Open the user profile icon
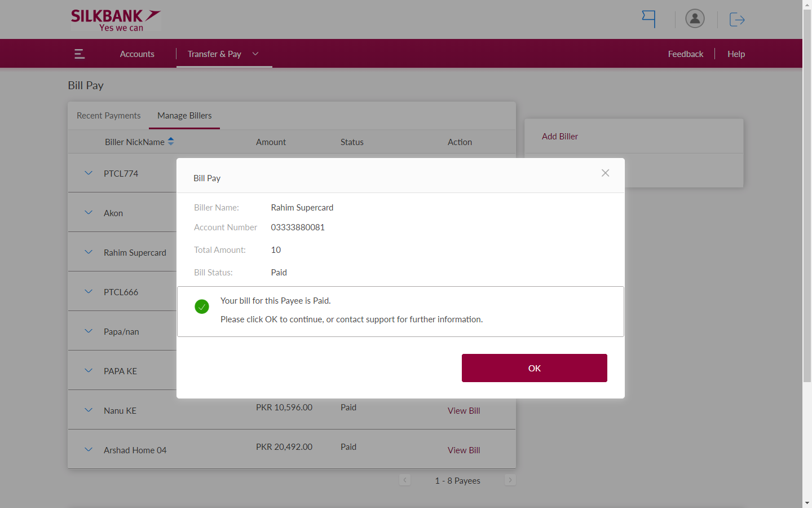Viewport: 812px width, 508px height. pyautogui.click(x=695, y=19)
